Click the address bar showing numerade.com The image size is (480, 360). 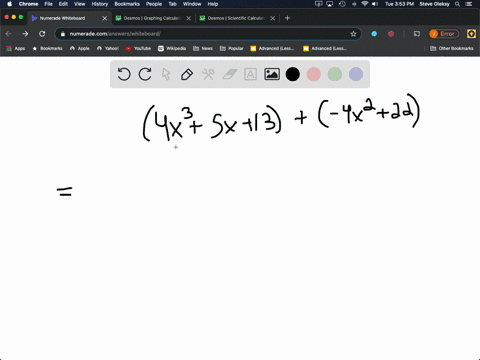[207, 34]
